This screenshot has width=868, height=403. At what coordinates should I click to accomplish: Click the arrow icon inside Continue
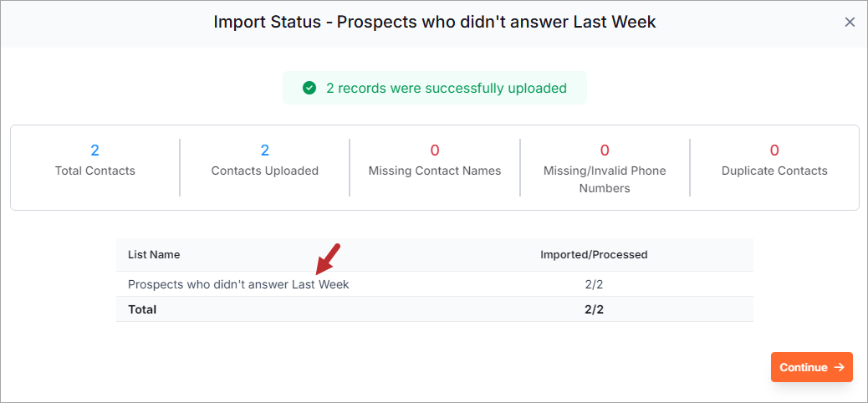point(839,367)
